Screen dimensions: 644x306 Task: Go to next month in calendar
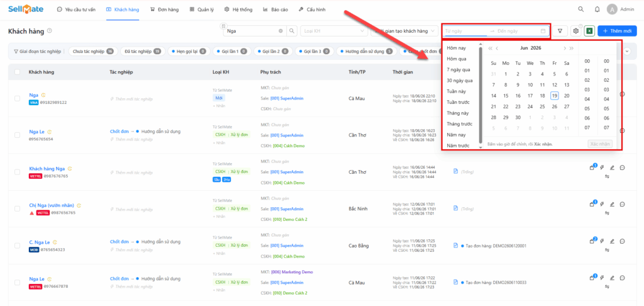565,48
